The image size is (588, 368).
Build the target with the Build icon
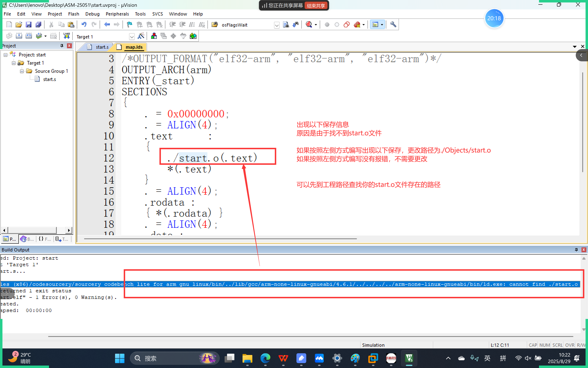19,36
